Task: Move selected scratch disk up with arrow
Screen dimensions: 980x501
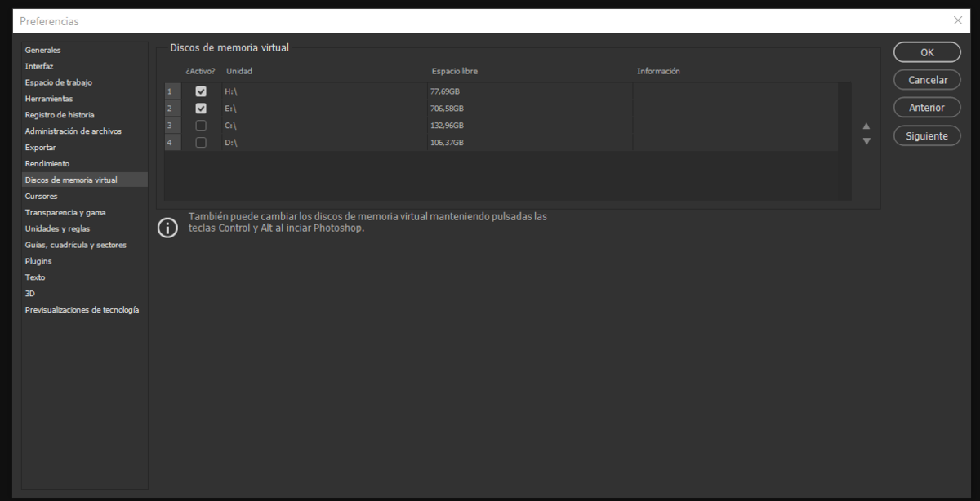Action: point(866,126)
